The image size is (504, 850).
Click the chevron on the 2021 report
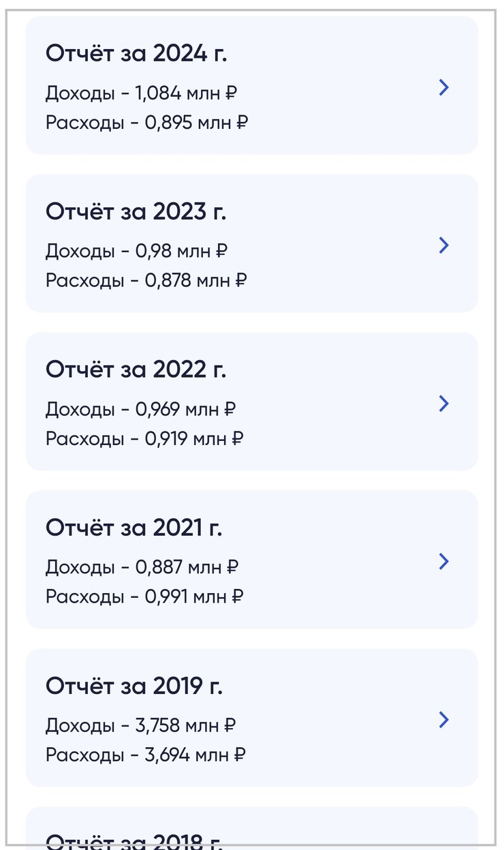(444, 562)
